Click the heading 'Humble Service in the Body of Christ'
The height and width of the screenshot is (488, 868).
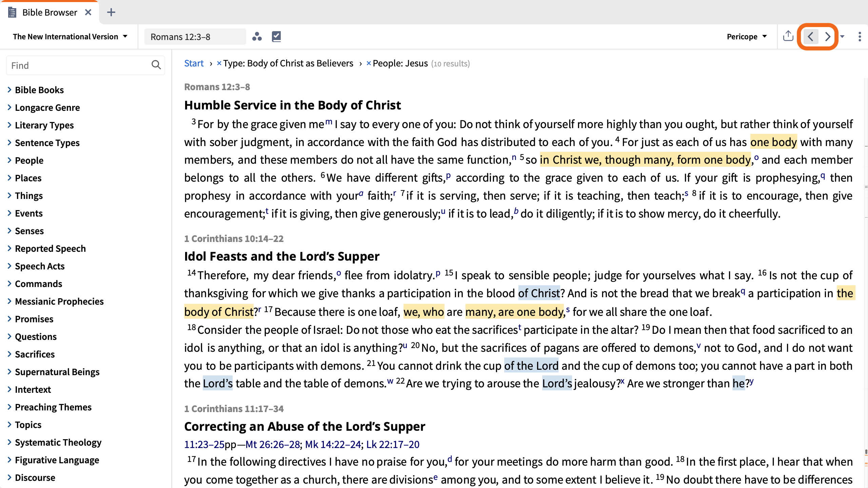(292, 105)
